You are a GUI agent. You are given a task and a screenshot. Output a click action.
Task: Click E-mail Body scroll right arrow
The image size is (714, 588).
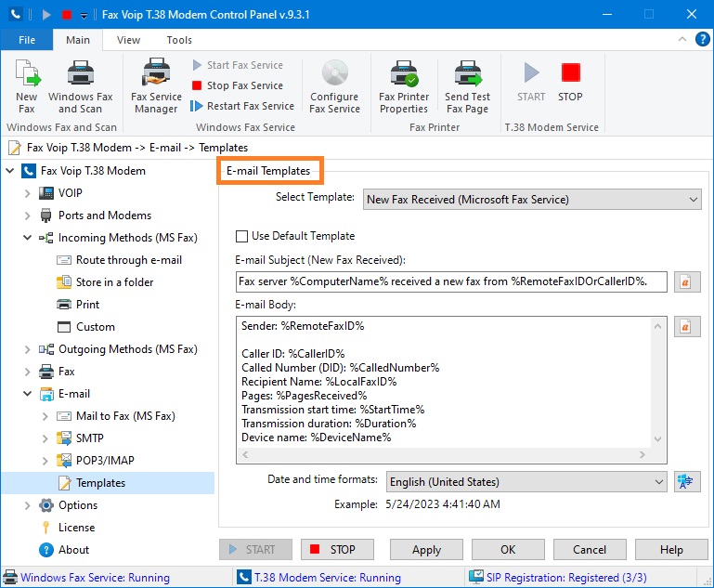tap(643, 454)
